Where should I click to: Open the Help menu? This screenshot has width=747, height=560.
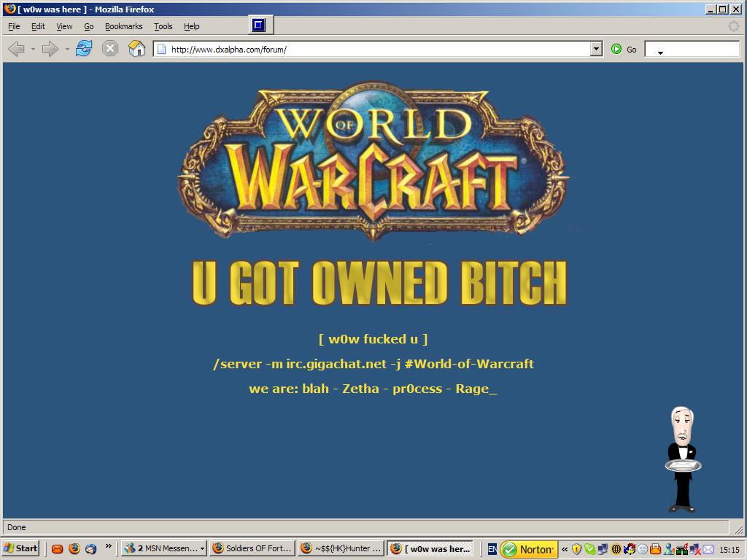pos(192,26)
